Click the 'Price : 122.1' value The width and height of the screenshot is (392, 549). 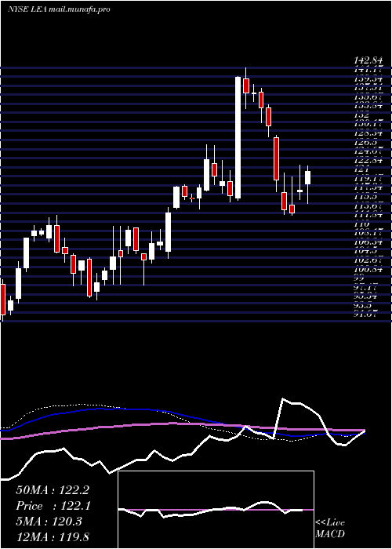(53, 506)
